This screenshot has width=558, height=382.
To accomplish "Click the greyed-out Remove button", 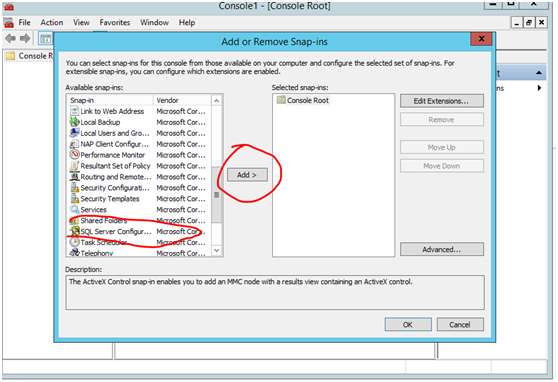I will [x=442, y=120].
